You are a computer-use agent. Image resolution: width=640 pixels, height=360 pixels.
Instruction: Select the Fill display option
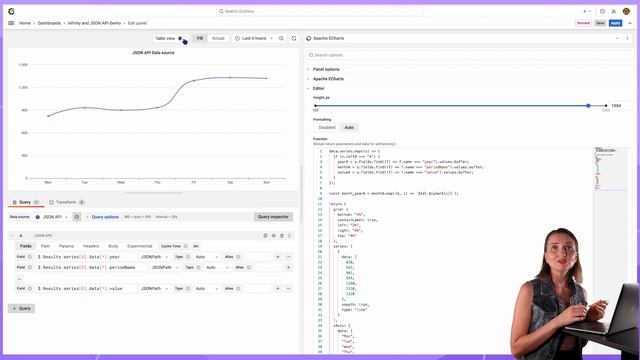pos(200,38)
